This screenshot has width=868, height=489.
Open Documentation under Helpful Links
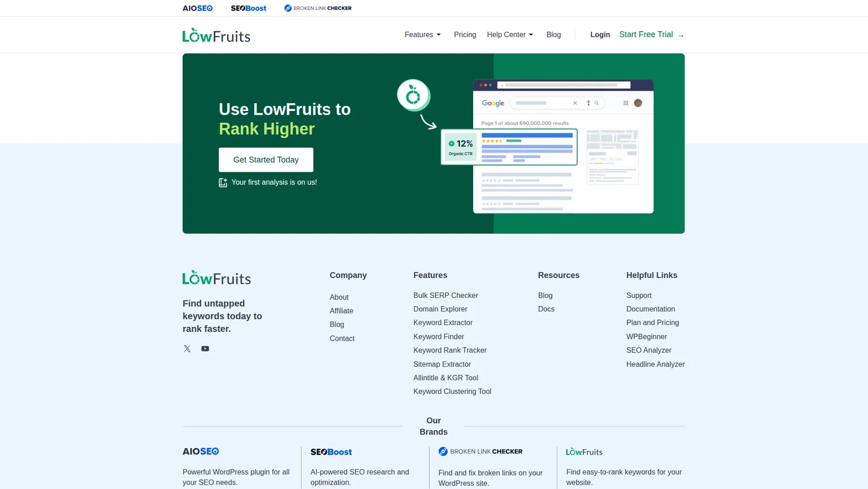click(650, 309)
